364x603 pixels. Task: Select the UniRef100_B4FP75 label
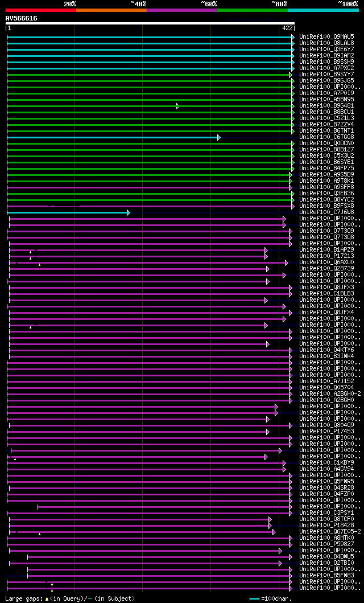tap(327, 169)
